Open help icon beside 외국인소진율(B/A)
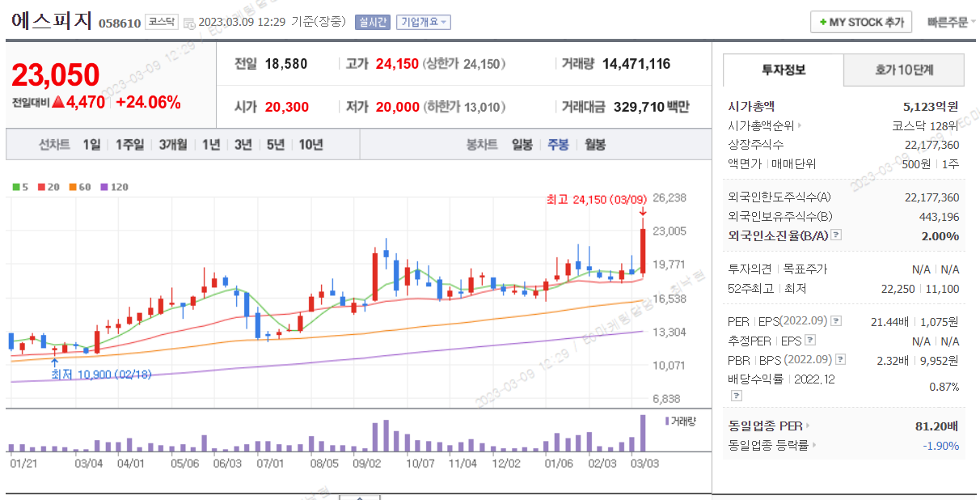980x500 pixels. 837,235
